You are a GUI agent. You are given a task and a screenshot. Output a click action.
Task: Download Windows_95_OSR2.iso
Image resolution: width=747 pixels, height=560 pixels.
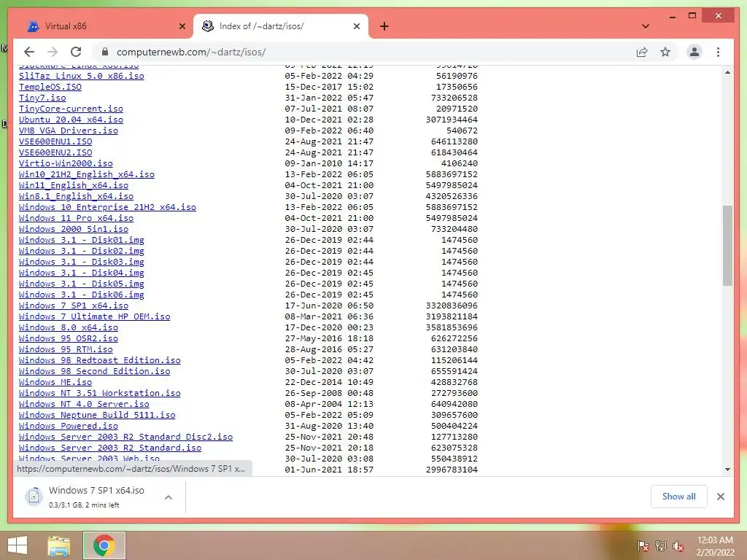coord(69,338)
